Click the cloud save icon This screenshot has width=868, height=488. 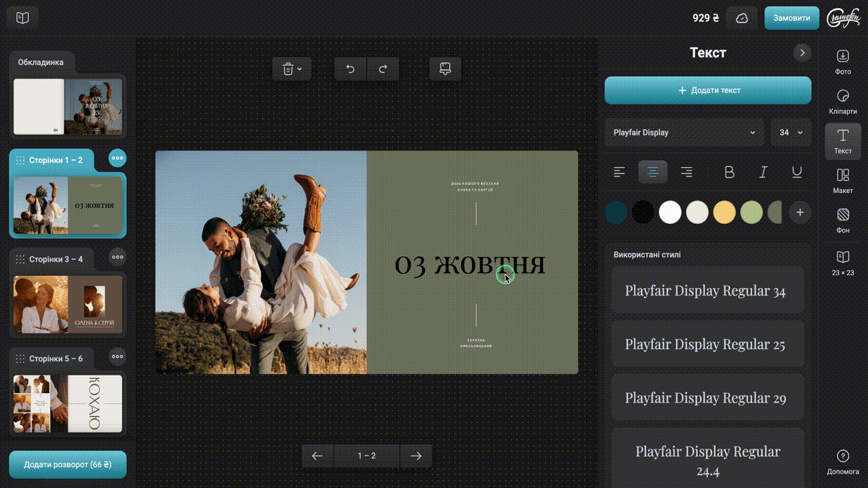click(742, 18)
